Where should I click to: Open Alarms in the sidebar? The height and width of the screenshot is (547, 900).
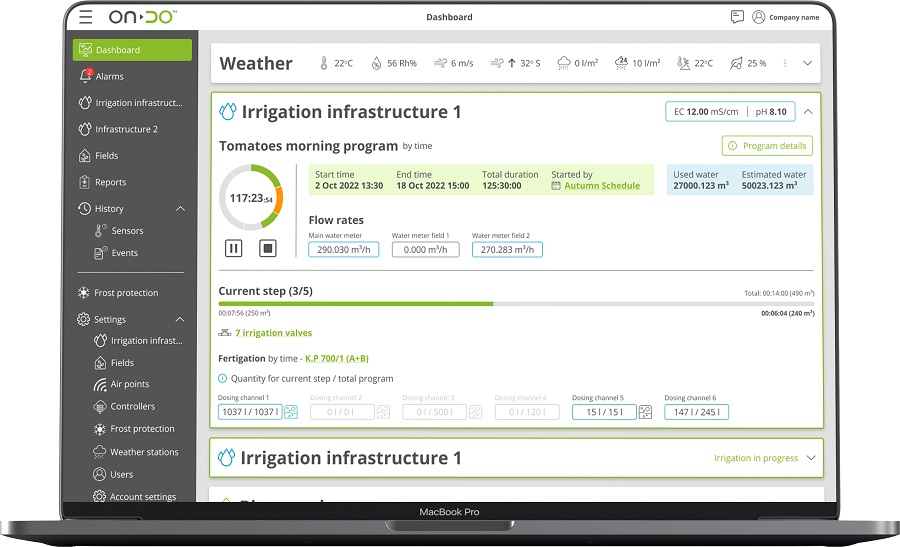(x=109, y=76)
